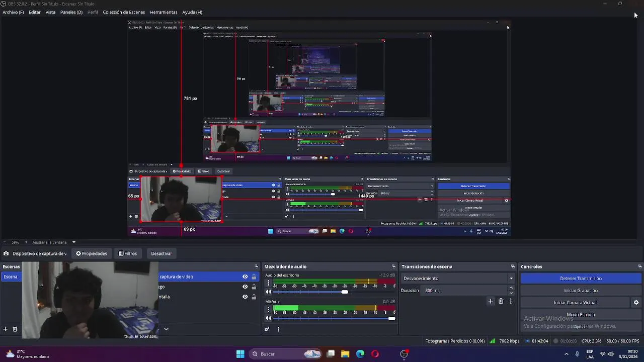
Task: Click Audio del escritorio volume slider handle
Action: pyautogui.click(x=345, y=292)
